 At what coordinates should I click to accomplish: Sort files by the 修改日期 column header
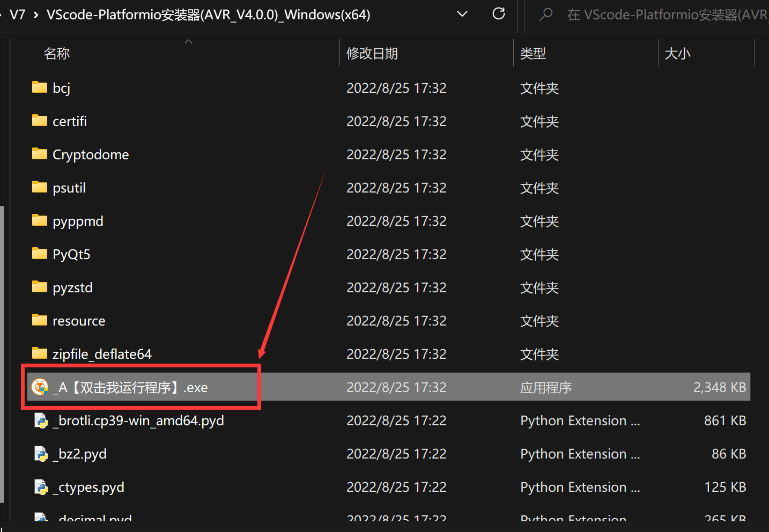click(x=372, y=53)
